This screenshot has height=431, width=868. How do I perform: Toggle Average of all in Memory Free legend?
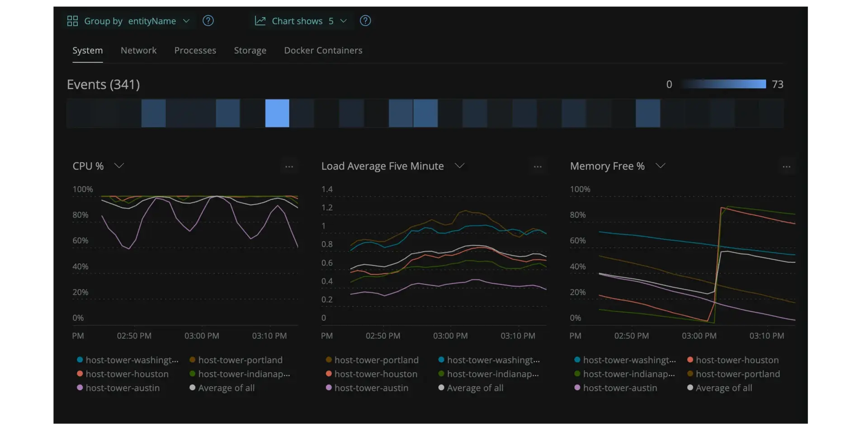click(723, 388)
